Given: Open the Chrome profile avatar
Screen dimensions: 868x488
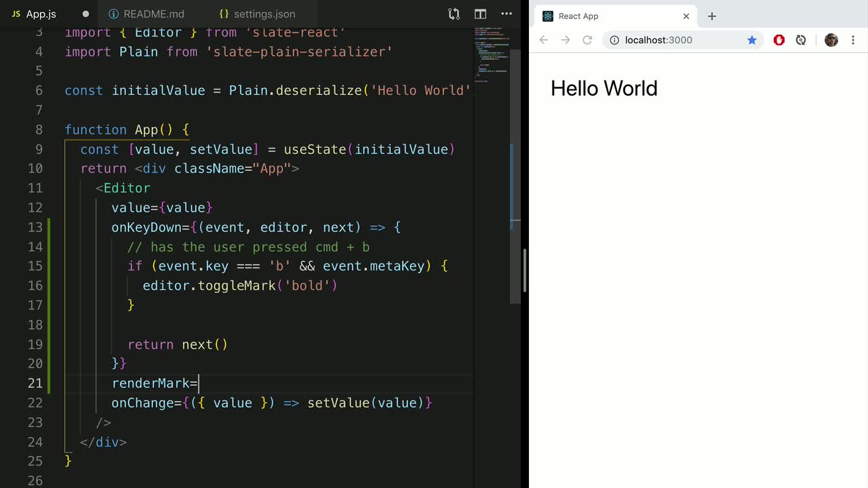Looking at the screenshot, I should click(x=831, y=40).
